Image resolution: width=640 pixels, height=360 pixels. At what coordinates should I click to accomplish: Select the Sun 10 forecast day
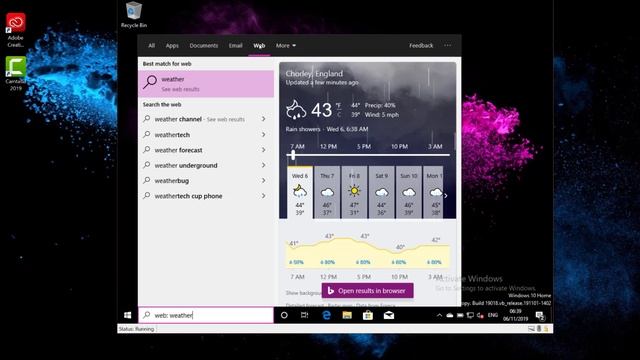click(x=409, y=193)
